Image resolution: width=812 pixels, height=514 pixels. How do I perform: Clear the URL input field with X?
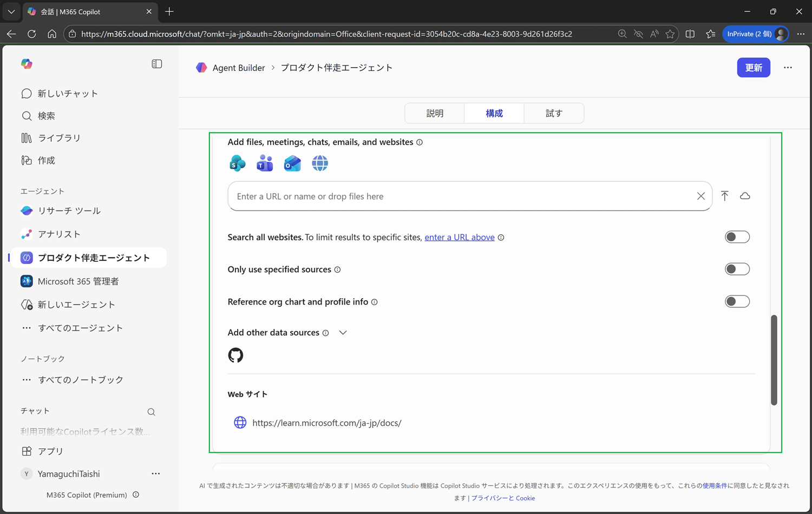tap(701, 196)
